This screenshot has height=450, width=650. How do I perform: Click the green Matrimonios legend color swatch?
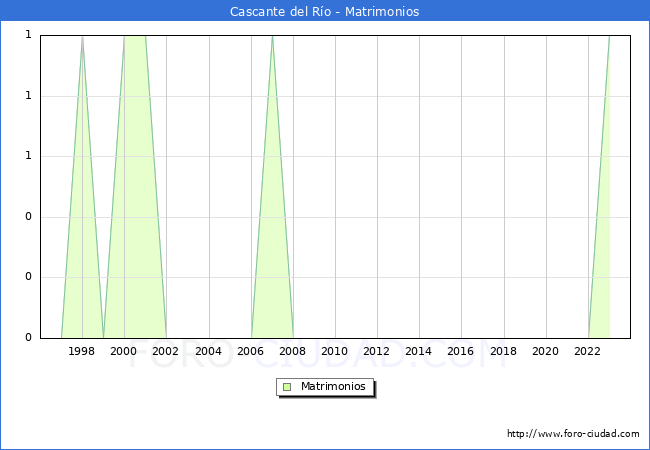[287, 386]
